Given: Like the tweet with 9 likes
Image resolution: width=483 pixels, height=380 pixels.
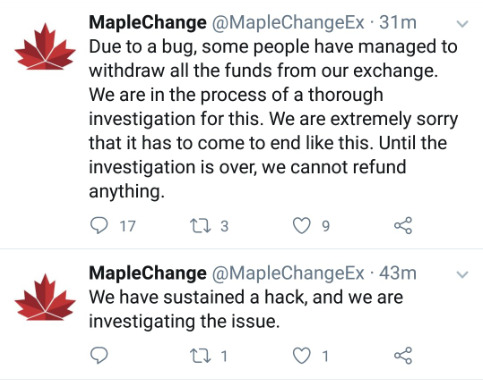Looking at the screenshot, I should click(301, 226).
